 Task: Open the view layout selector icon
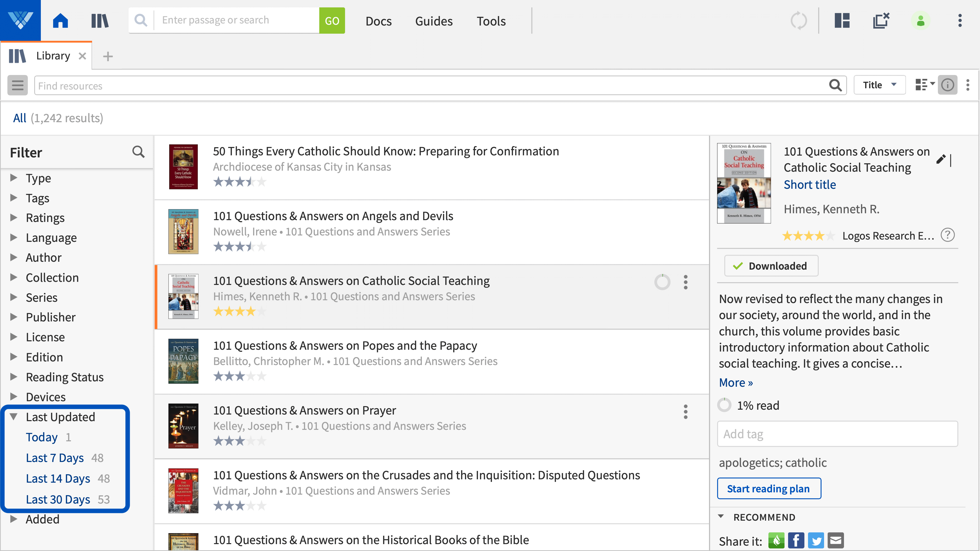point(924,85)
